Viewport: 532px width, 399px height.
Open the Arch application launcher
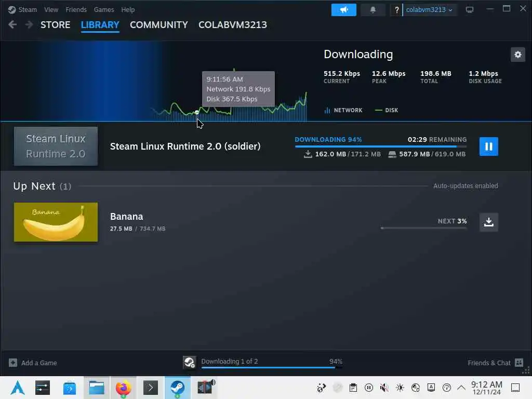[18, 388]
